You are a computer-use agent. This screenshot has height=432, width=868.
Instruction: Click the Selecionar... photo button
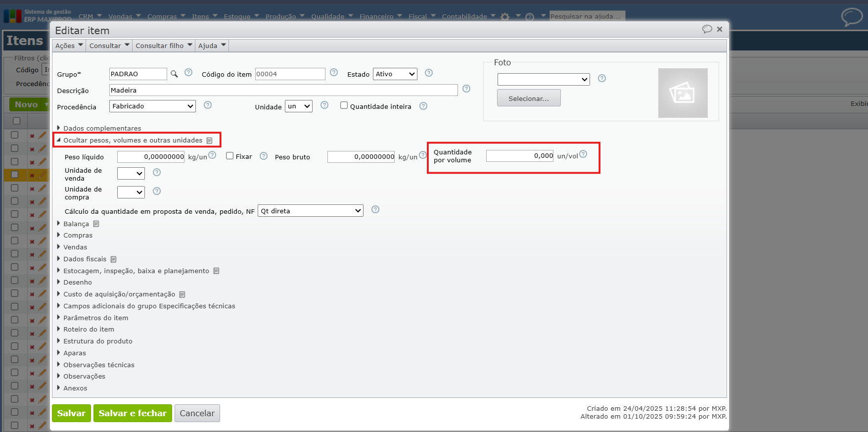pyautogui.click(x=529, y=98)
